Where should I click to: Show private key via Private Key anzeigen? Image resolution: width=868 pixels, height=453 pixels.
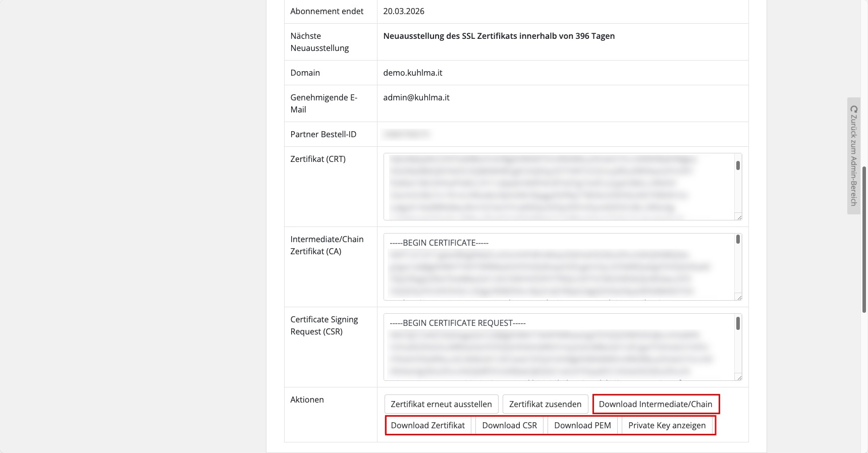667,425
